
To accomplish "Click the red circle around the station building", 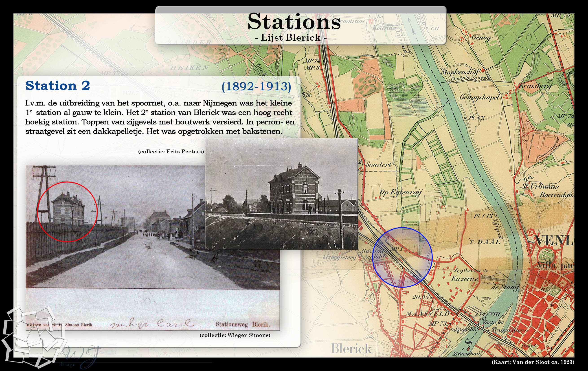I will point(67,212).
